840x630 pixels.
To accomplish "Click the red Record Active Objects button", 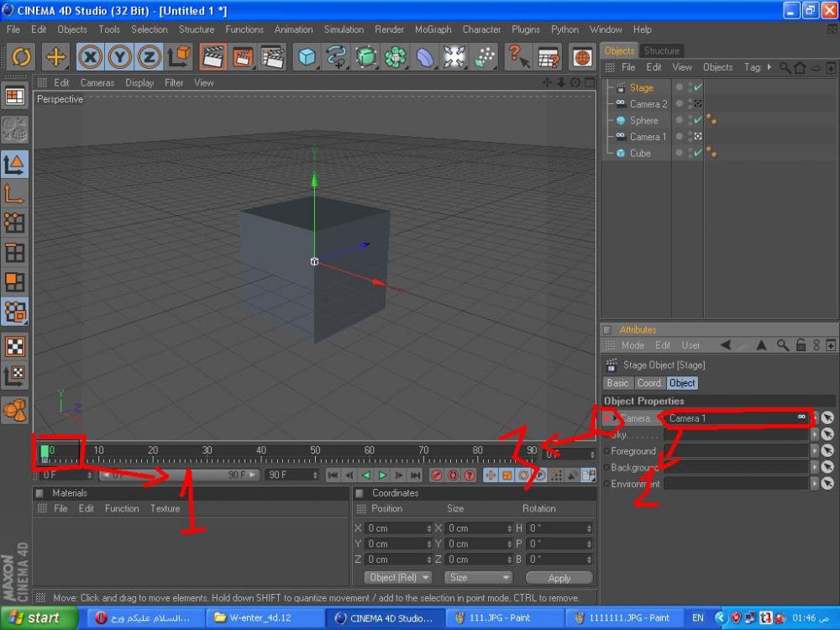I will 436,475.
